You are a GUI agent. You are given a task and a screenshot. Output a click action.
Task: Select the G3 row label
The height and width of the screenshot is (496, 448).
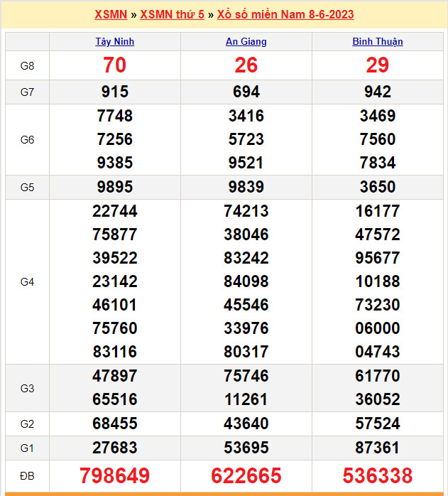point(27,388)
